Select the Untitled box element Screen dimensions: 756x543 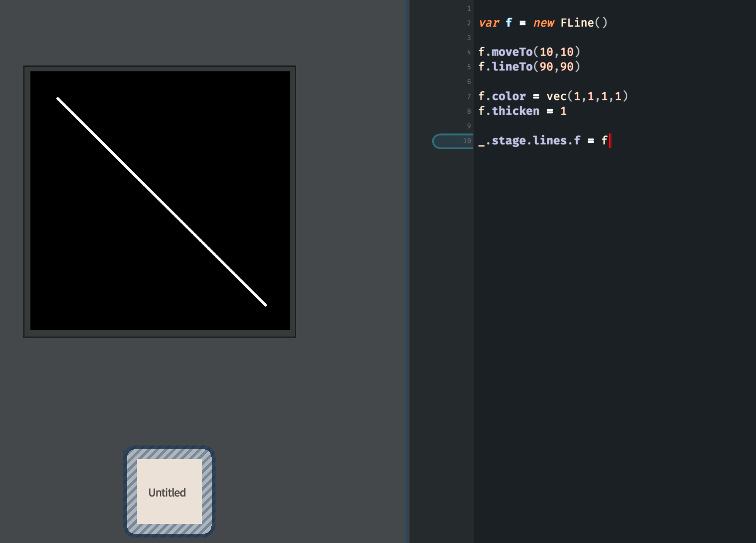[169, 492]
